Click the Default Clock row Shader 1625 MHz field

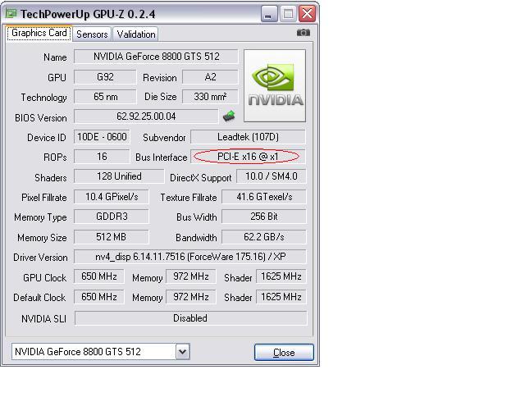point(281,297)
